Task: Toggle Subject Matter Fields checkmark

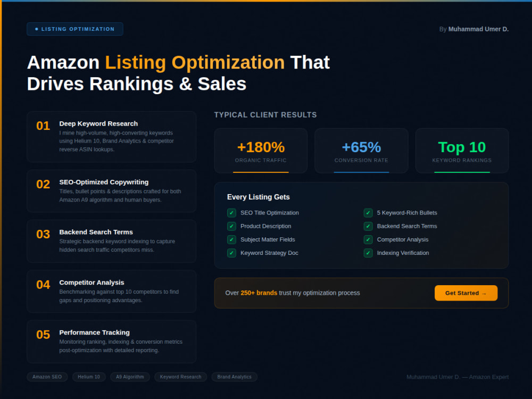Action: pyautogui.click(x=232, y=239)
